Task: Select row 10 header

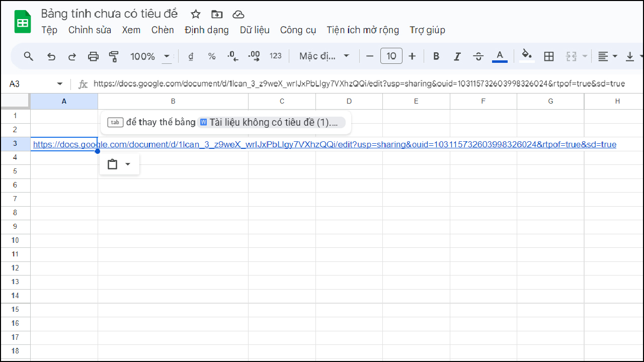Action: 15,240
